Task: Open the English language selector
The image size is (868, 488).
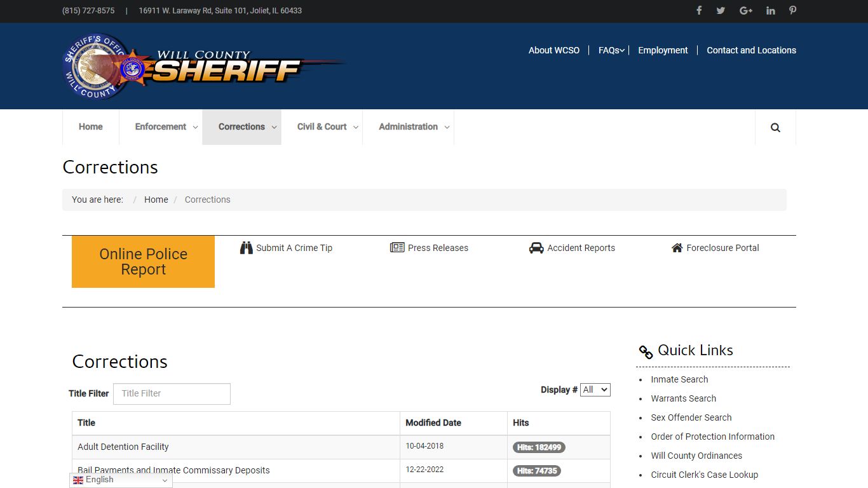Action: [x=121, y=480]
